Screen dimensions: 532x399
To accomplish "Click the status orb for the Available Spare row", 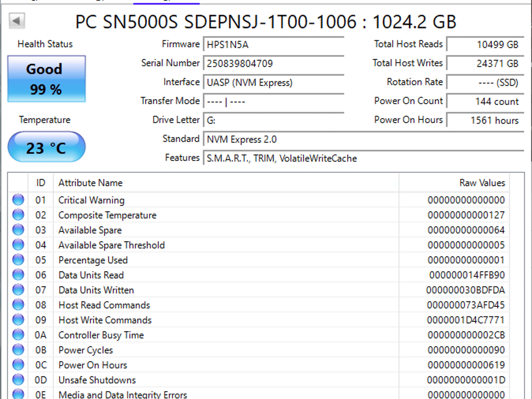I will pos(18,230).
